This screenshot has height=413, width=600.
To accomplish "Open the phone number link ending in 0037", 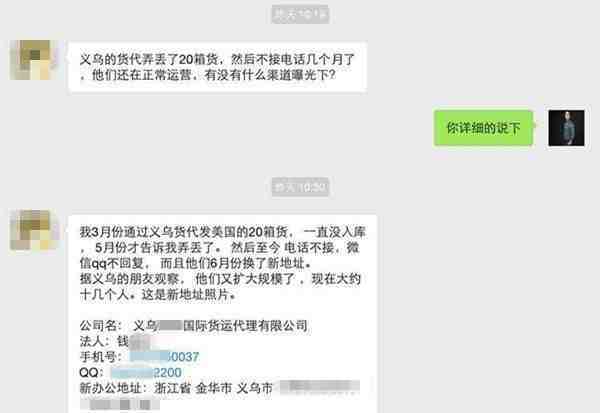I will 165,357.
